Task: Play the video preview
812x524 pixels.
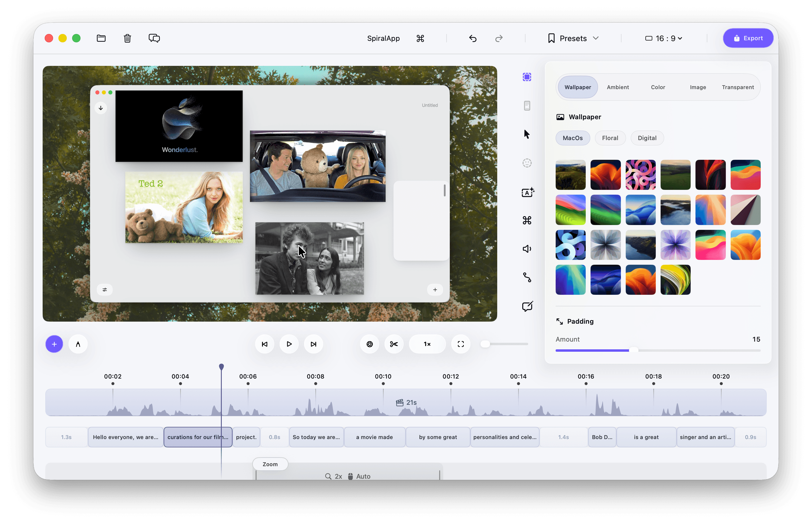Action: 289,344
